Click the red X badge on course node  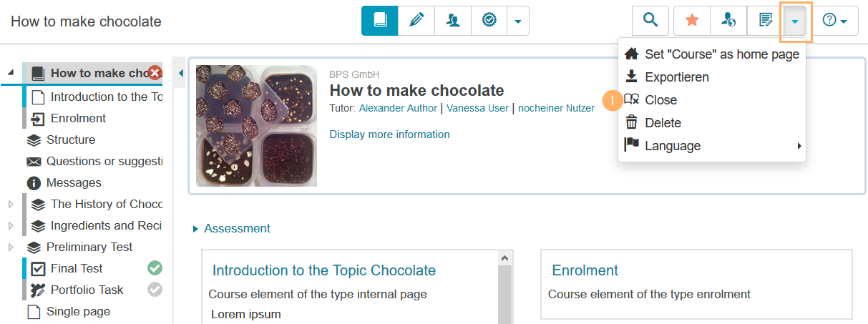(155, 73)
